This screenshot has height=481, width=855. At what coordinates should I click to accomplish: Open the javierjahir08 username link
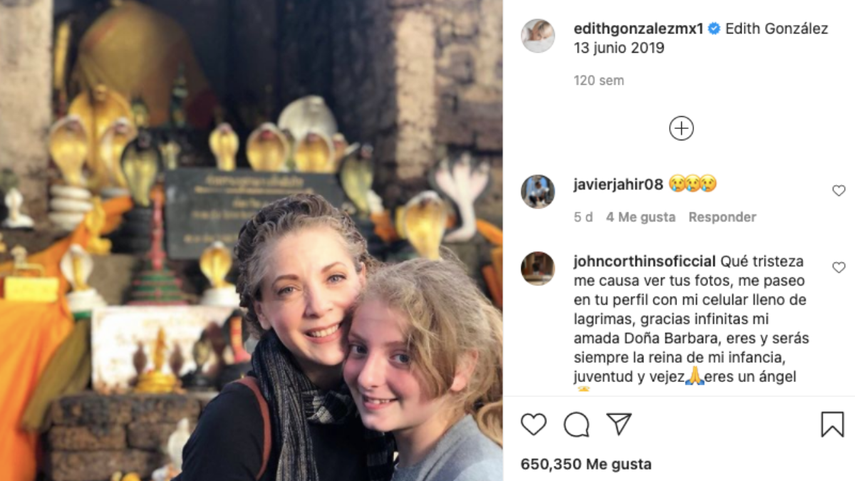tap(618, 184)
